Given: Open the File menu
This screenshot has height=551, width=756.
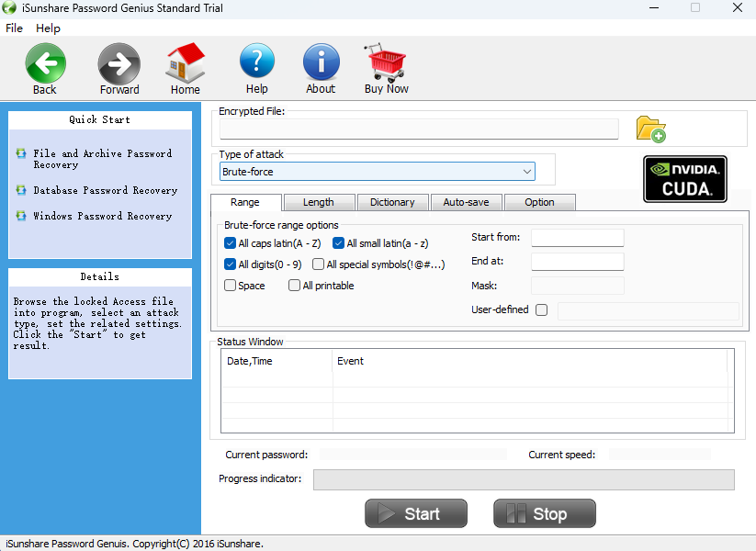Looking at the screenshot, I should click(x=14, y=28).
